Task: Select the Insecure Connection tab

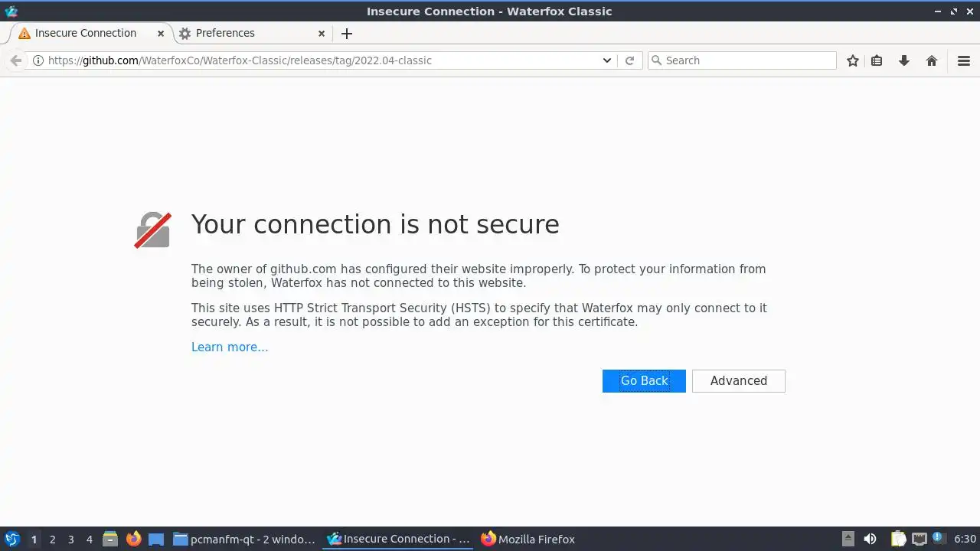Action: (92, 34)
